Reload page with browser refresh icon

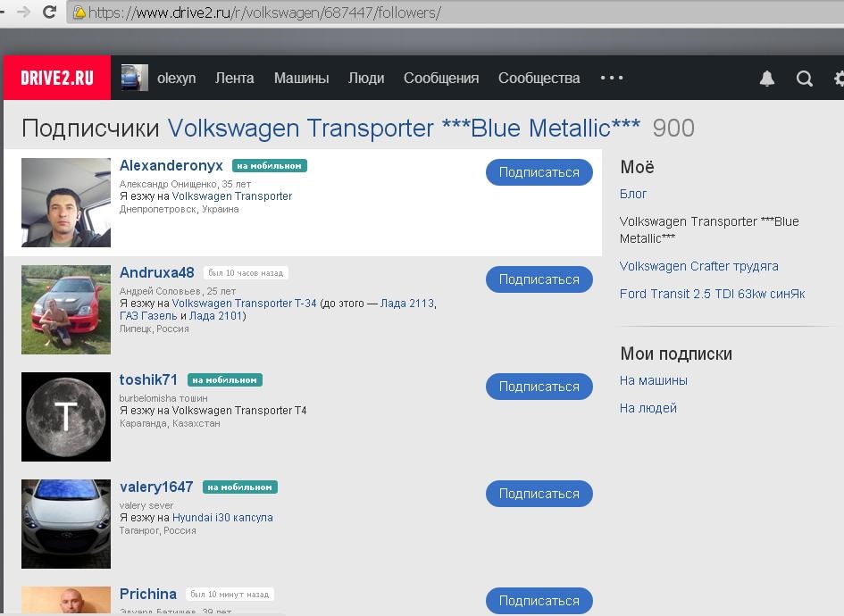coord(49,12)
